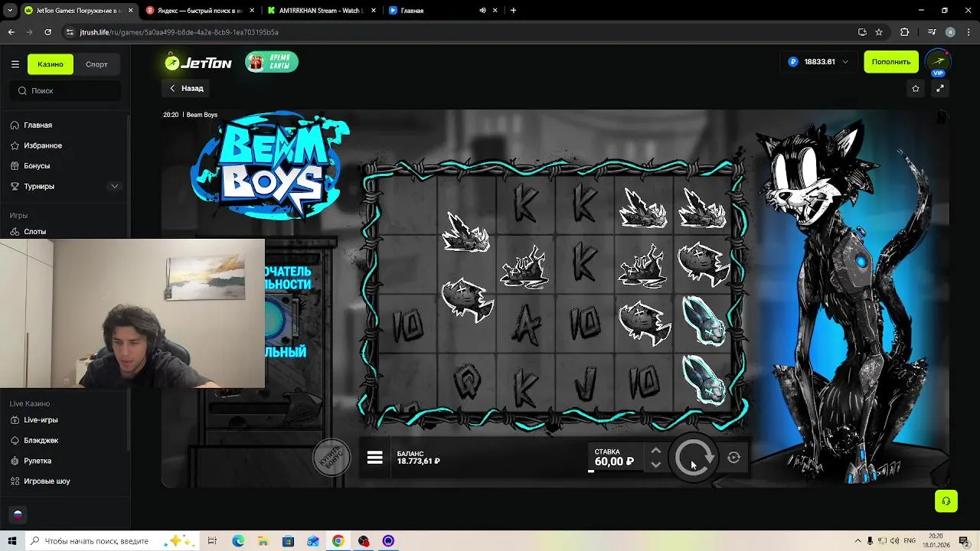Open Избранное in the sidebar

pos(43,145)
